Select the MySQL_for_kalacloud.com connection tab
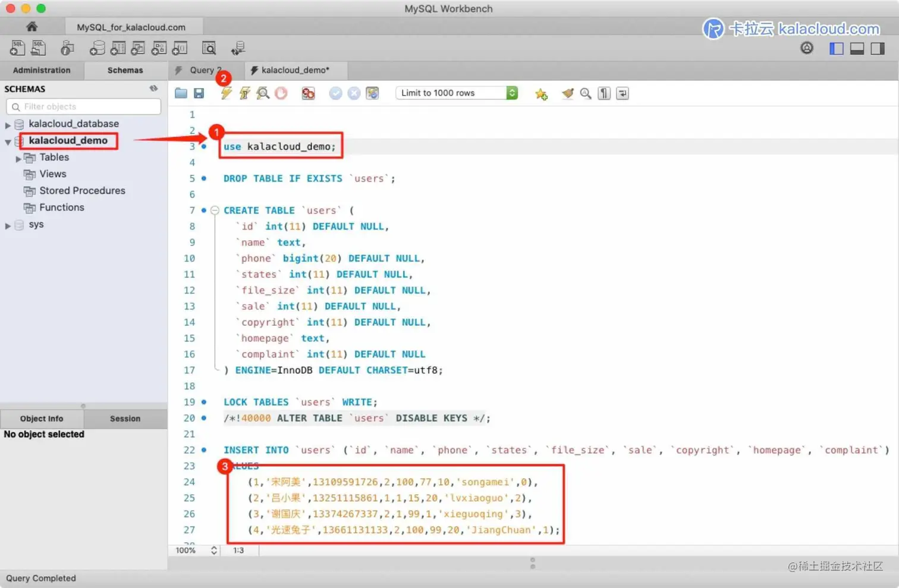Image resolution: width=899 pixels, height=588 pixels. [x=131, y=27]
